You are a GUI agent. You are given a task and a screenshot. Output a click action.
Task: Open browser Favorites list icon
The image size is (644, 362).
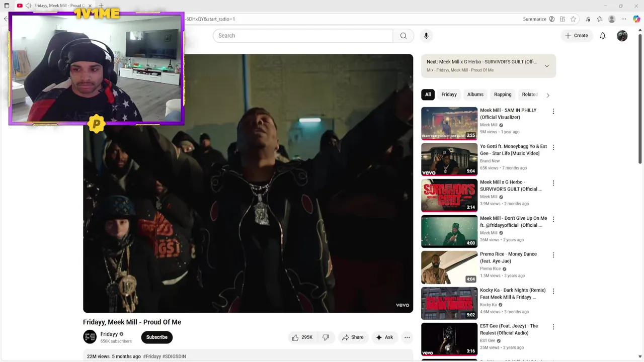click(x=599, y=19)
